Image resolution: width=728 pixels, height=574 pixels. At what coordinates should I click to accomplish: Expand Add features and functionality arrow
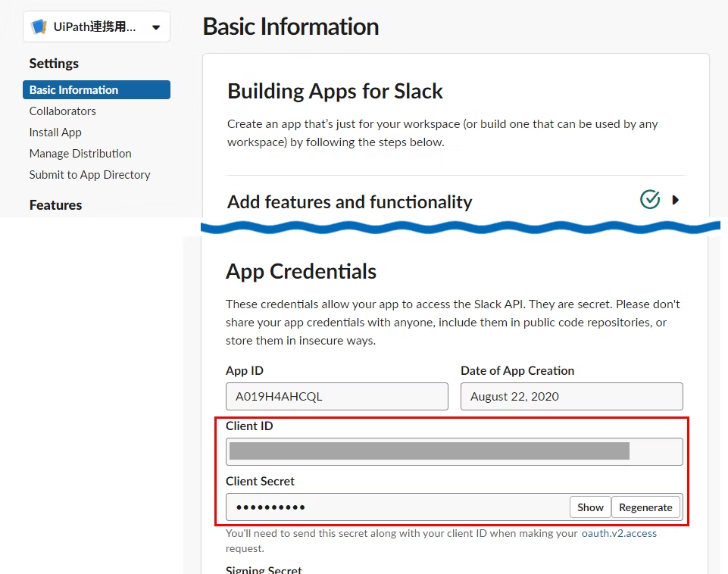pos(676,200)
